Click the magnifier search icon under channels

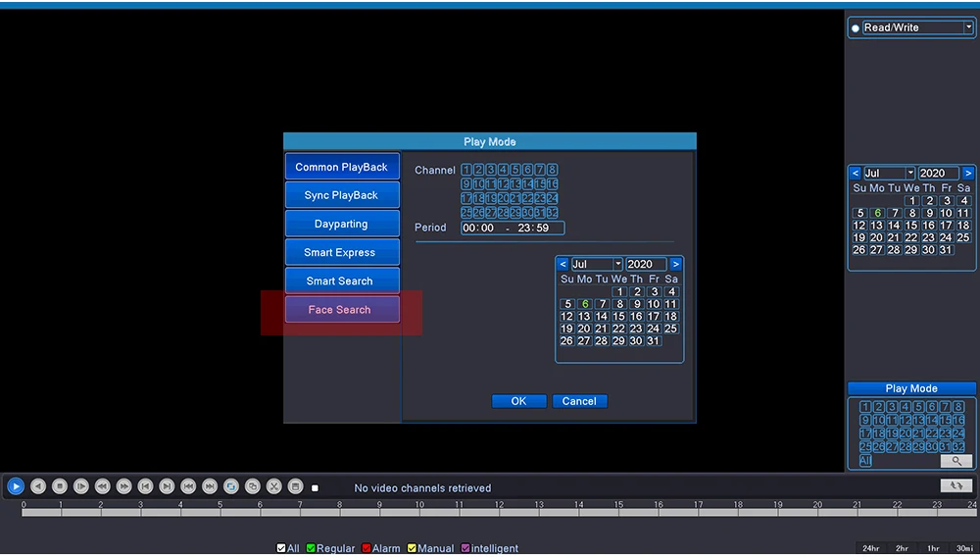click(956, 461)
